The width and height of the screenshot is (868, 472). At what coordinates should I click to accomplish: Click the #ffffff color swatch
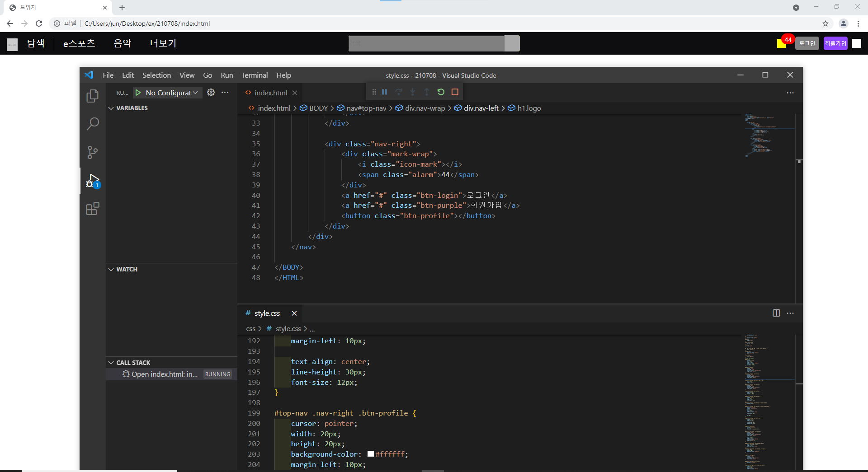pos(371,454)
